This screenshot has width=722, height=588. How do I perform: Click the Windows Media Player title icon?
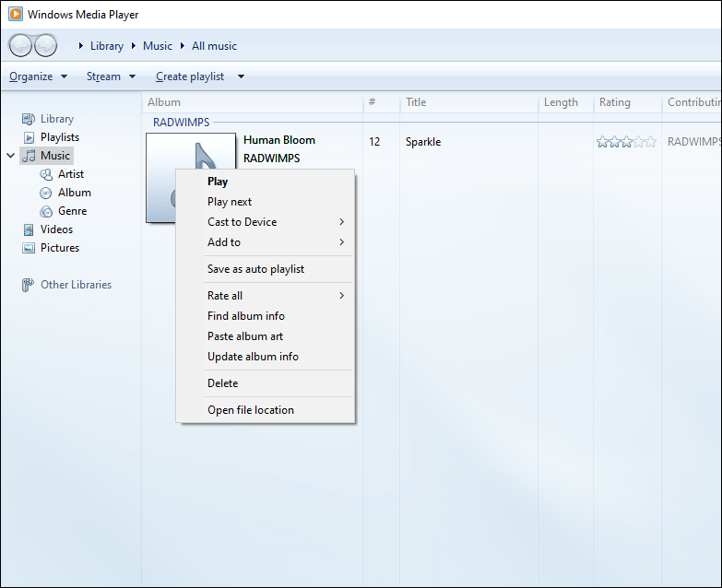point(15,14)
